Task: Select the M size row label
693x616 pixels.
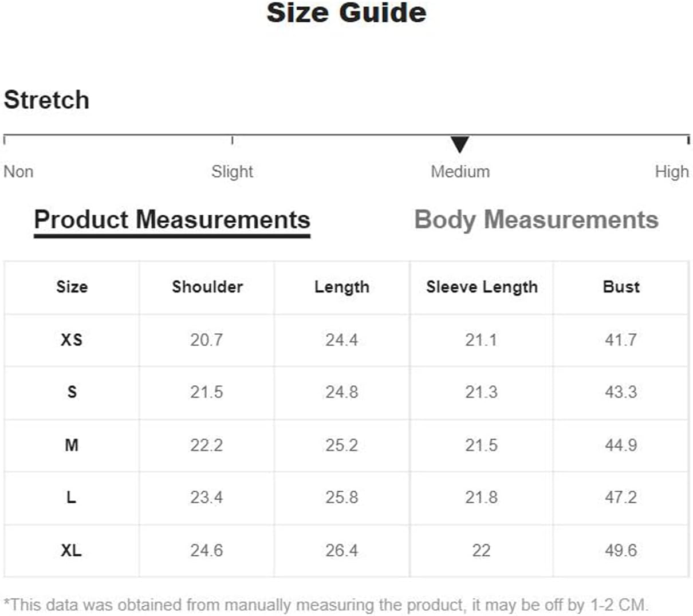Action: [x=72, y=445]
